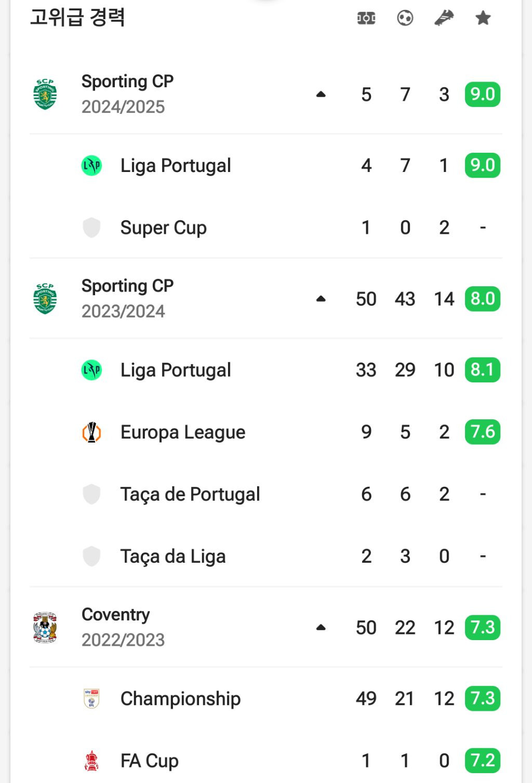532x783 pixels.
Task: Click the 9.0 rating badge for Sporting 2024/2025
Action: (x=483, y=94)
